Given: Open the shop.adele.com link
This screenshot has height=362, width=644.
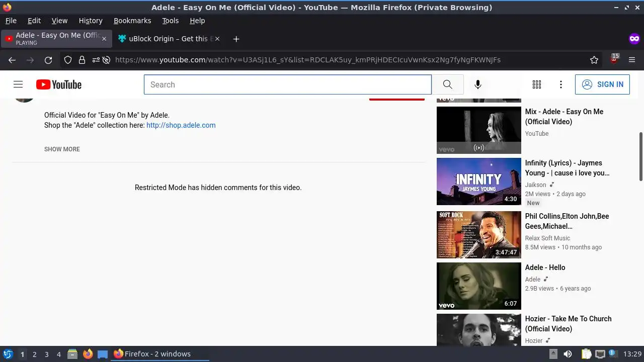Looking at the screenshot, I should coord(181,125).
